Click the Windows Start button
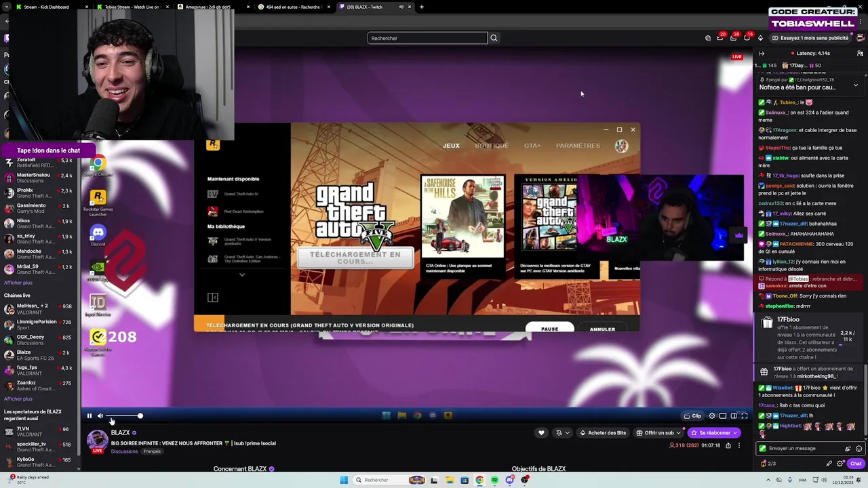Screen dimensions: 868x488 pos(344,480)
